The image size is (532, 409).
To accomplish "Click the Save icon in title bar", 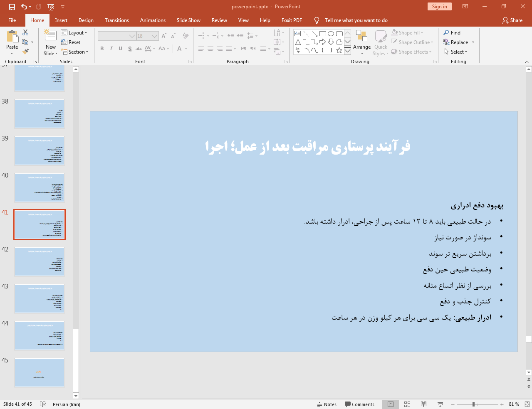I will click(12, 7).
